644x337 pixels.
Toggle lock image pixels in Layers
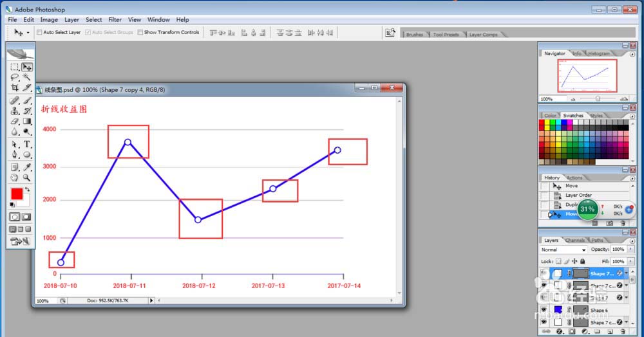pos(566,261)
